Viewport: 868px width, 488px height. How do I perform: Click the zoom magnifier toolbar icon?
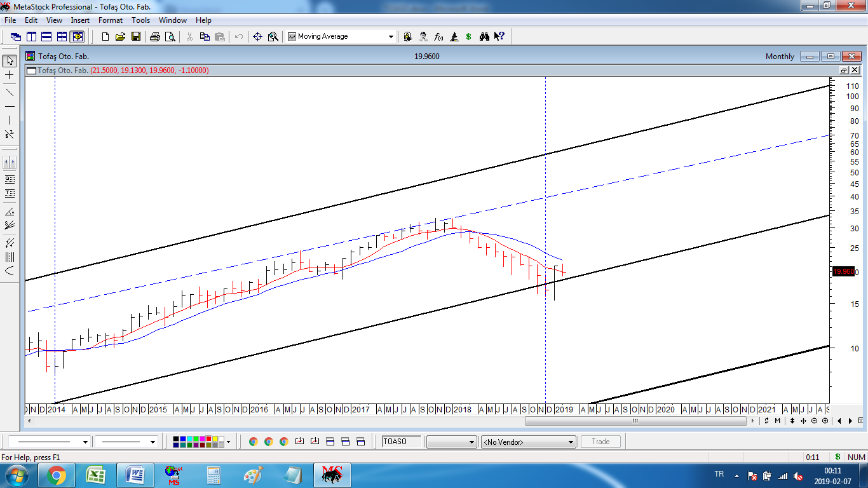273,37
